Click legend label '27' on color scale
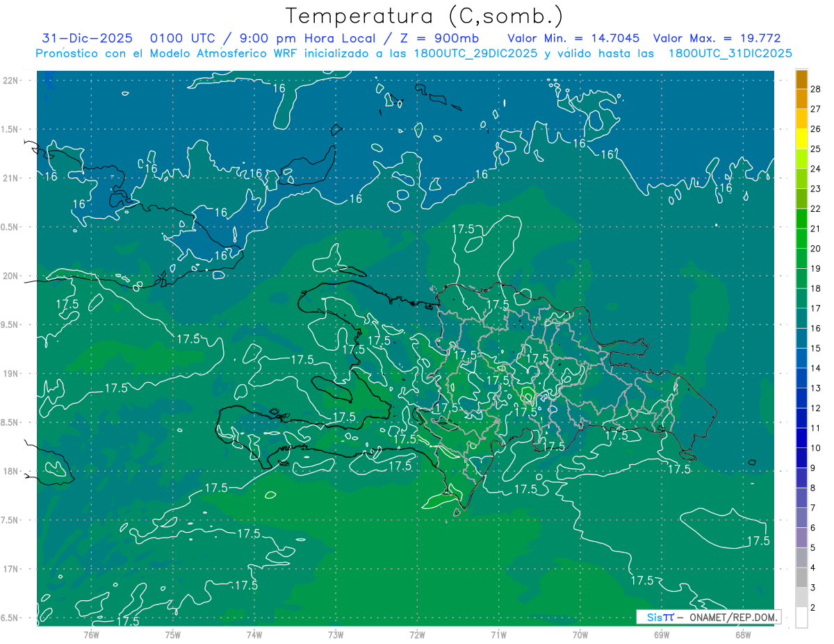Image resolution: width=834 pixels, height=644 pixels. (x=816, y=109)
